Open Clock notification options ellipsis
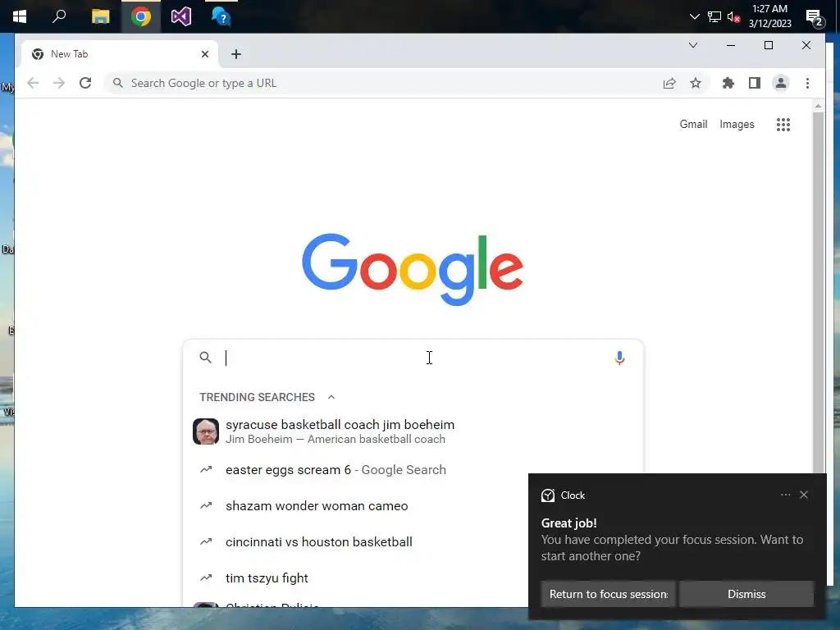This screenshot has height=630, width=840. click(785, 495)
